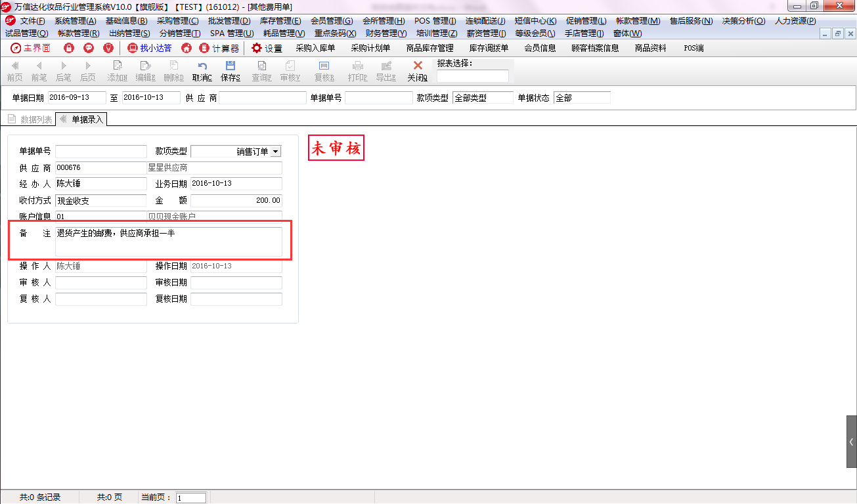The height and width of the screenshot is (504, 857).
Task: Click the 账户信息 field showing 01
Action: [101, 216]
